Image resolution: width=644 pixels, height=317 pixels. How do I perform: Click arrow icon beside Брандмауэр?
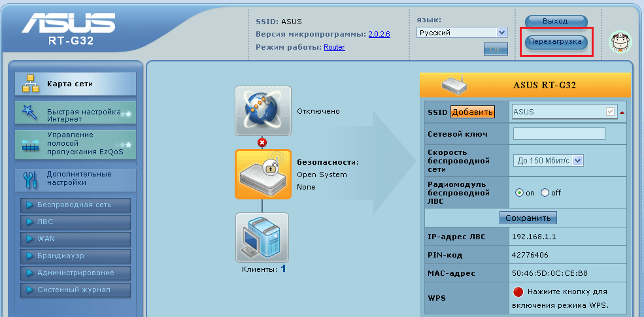coord(29,256)
